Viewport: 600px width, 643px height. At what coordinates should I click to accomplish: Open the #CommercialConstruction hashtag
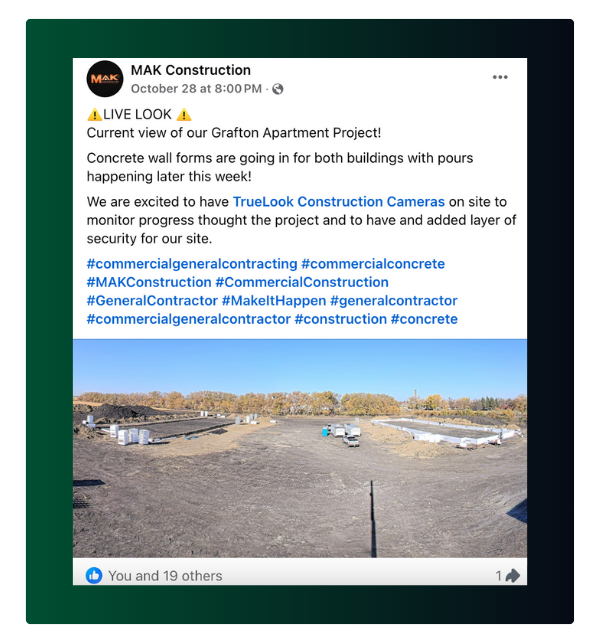coord(302,282)
